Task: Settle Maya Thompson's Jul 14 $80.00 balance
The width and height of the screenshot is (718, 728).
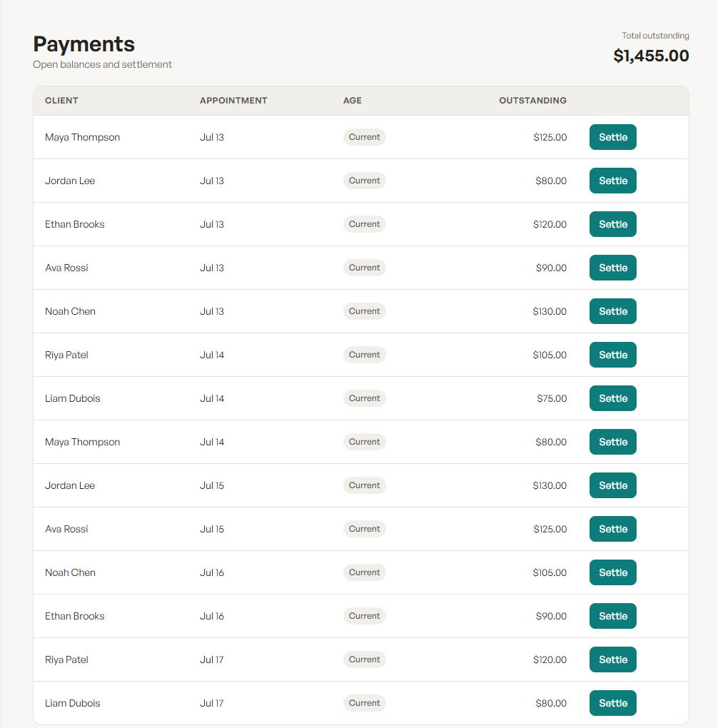Action: (612, 442)
